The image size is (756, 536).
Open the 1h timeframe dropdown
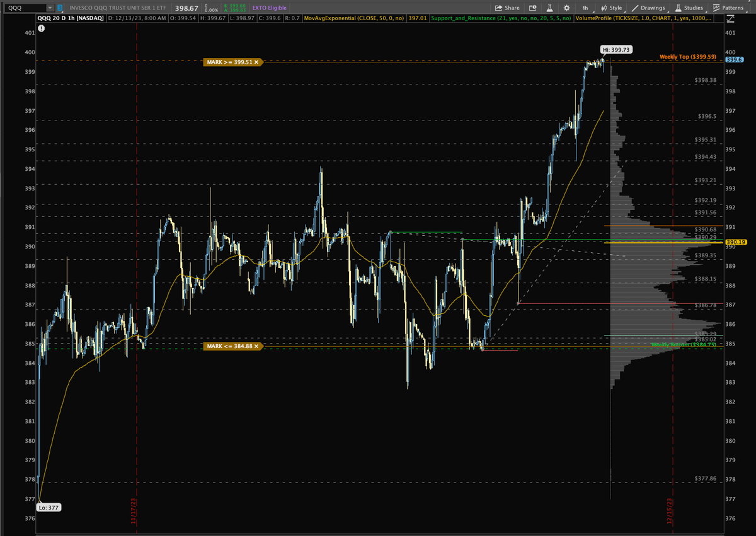pyautogui.click(x=586, y=8)
